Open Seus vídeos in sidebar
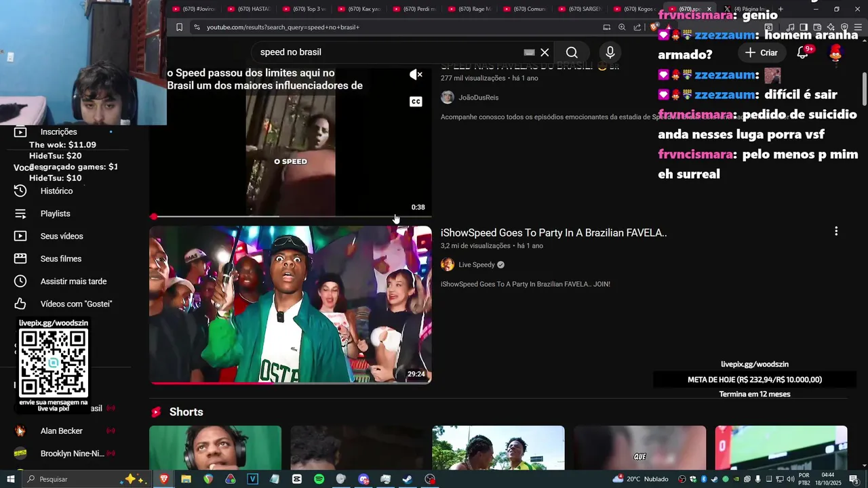Viewport: 868px width, 488px height. pos(62,236)
